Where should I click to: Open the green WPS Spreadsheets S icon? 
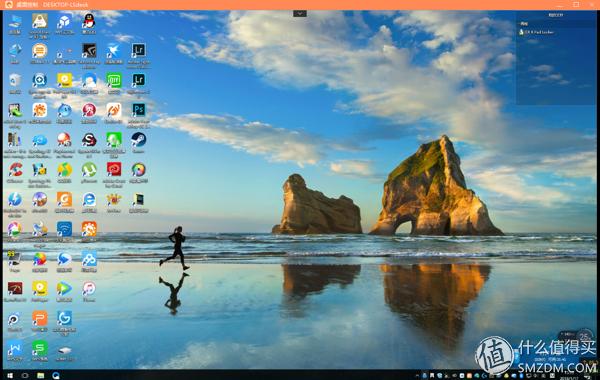tap(39, 350)
